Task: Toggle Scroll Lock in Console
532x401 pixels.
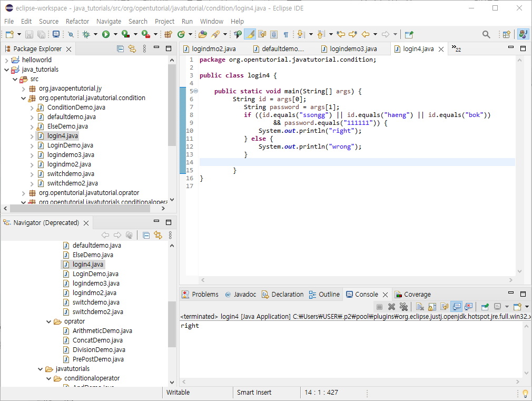Action: (432, 307)
